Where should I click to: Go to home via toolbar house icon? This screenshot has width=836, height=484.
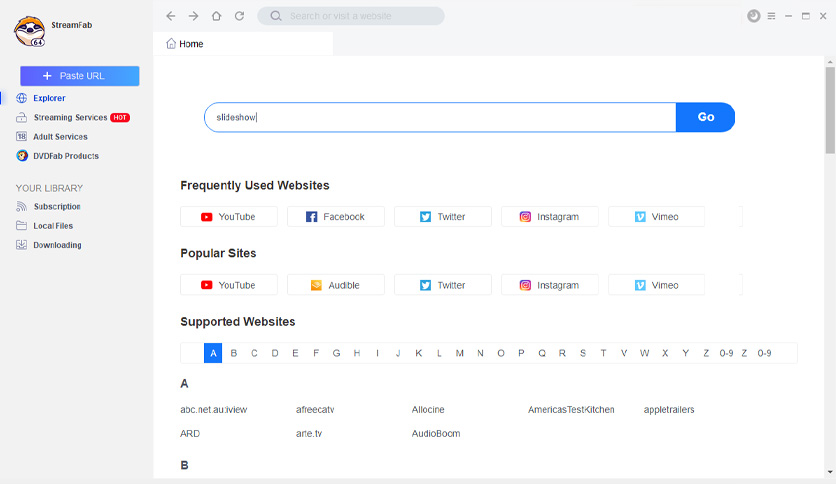click(x=216, y=16)
